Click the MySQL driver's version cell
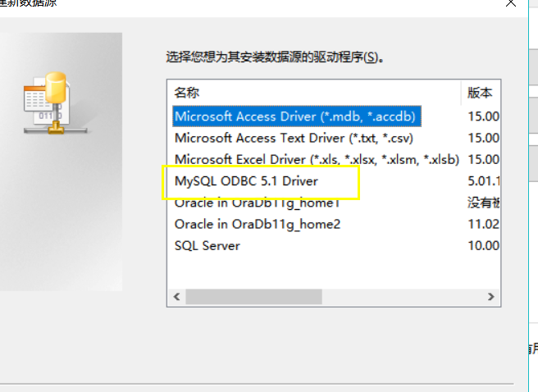This screenshot has height=392, width=538. click(482, 180)
